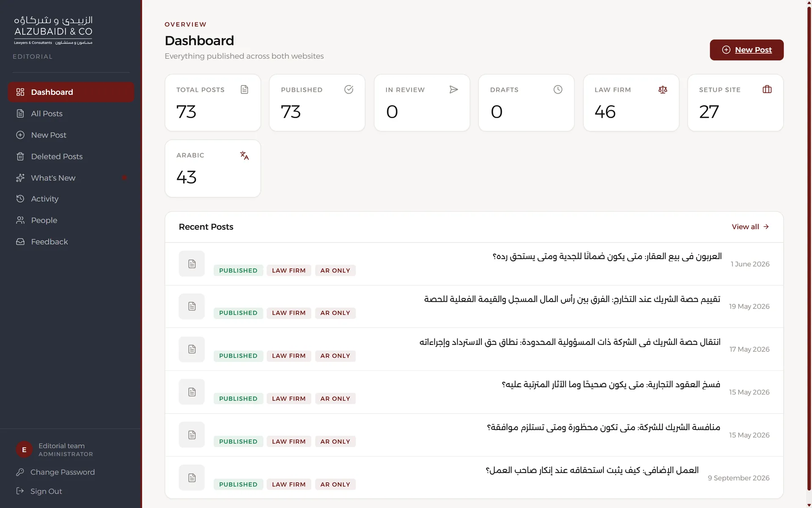This screenshot has height=508, width=812.
Task: Open the Activity page
Action: pos(71,199)
